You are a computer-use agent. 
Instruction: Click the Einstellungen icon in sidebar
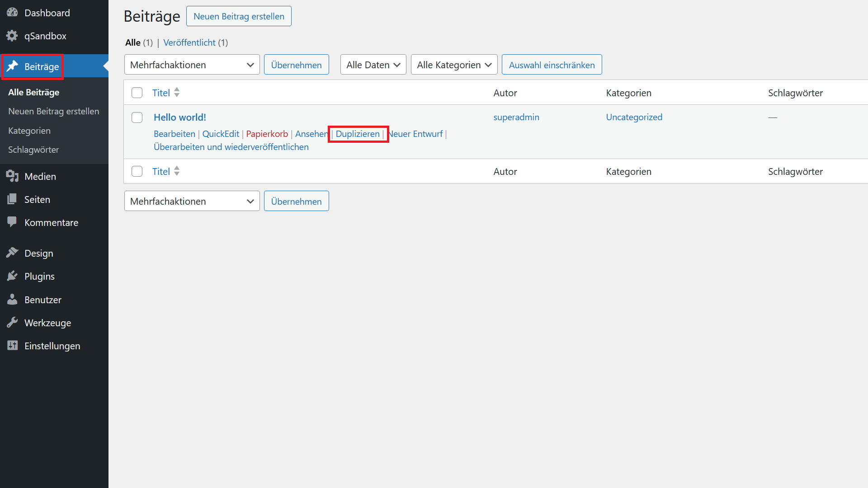pyautogui.click(x=12, y=346)
